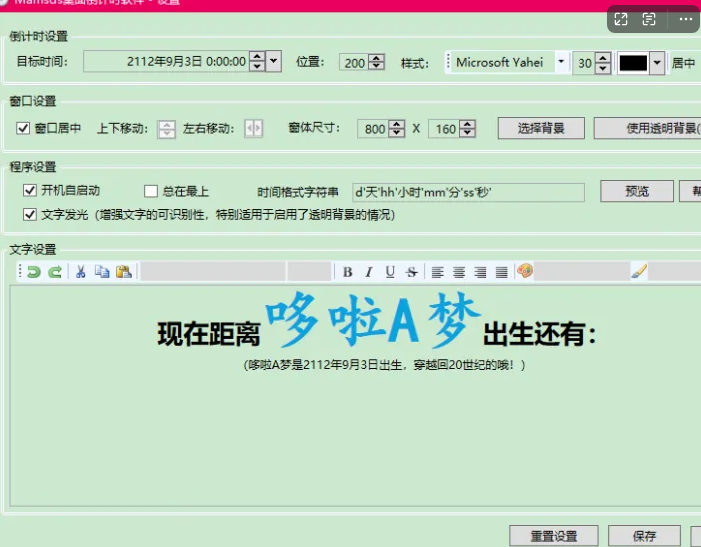Open the black font color dropdown arrow

click(x=657, y=63)
